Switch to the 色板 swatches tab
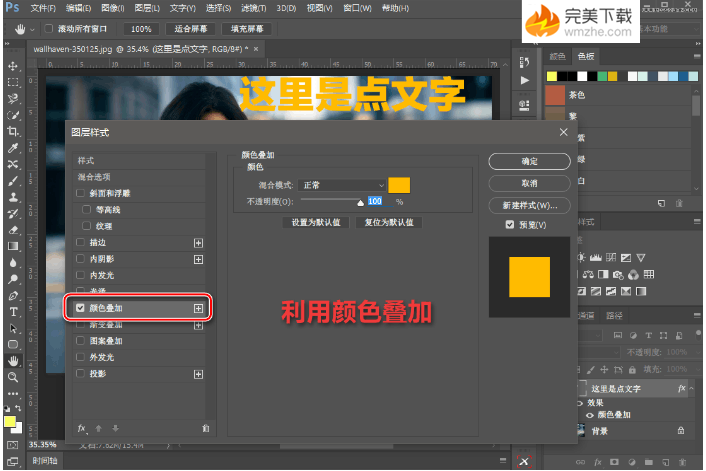 coord(585,57)
